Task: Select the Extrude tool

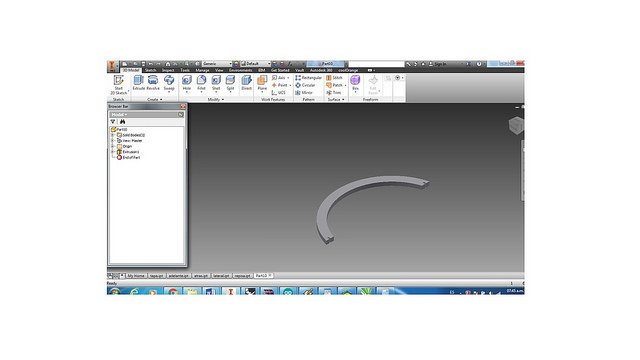Action: coord(139,82)
